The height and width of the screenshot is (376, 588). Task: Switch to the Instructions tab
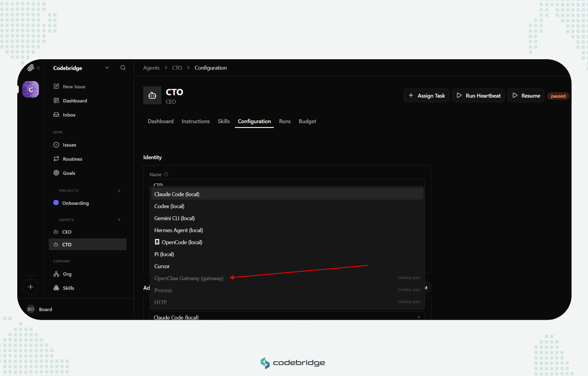[x=196, y=121]
